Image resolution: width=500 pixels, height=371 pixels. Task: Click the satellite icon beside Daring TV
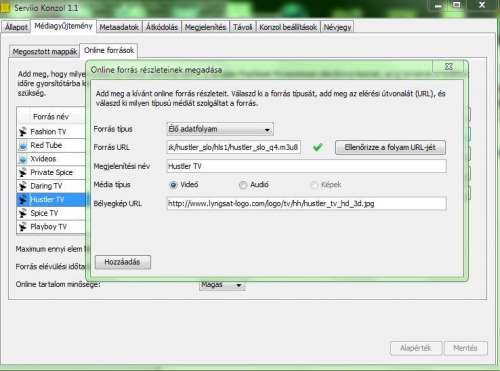point(22,186)
